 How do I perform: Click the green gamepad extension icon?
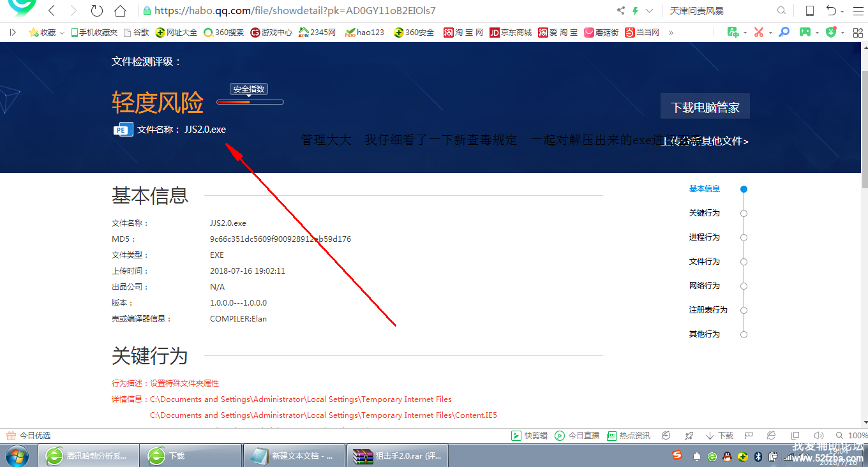click(x=805, y=32)
